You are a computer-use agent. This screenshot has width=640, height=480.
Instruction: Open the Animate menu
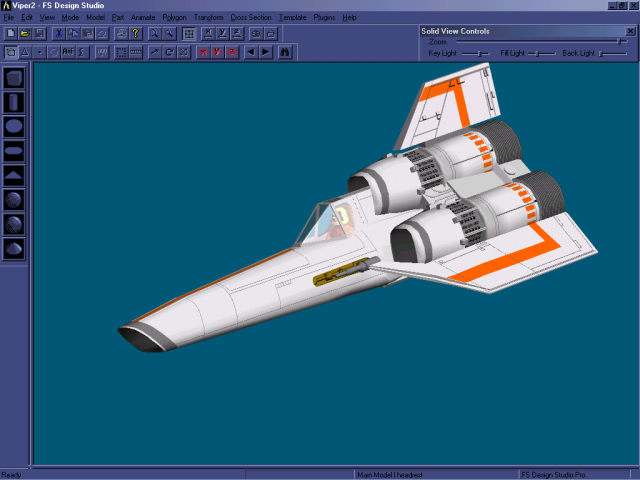tap(143, 18)
